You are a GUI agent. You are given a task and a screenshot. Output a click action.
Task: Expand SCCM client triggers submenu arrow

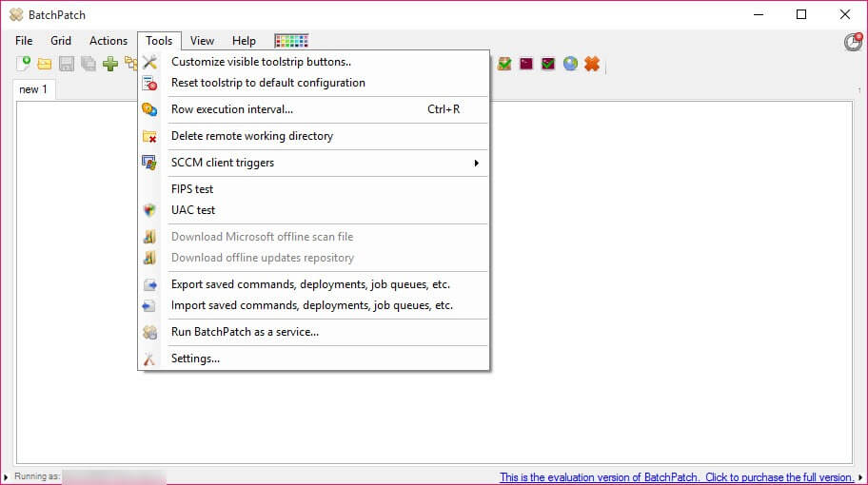(476, 164)
